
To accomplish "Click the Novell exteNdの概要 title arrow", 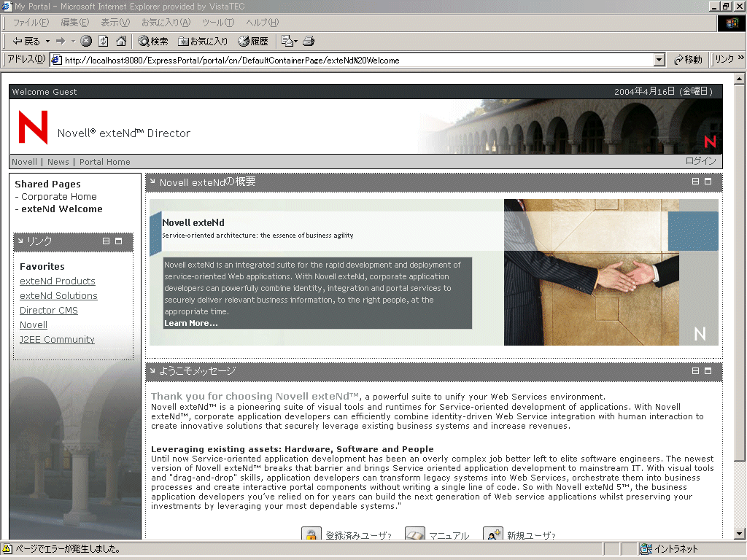I will click(x=152, y=182).
